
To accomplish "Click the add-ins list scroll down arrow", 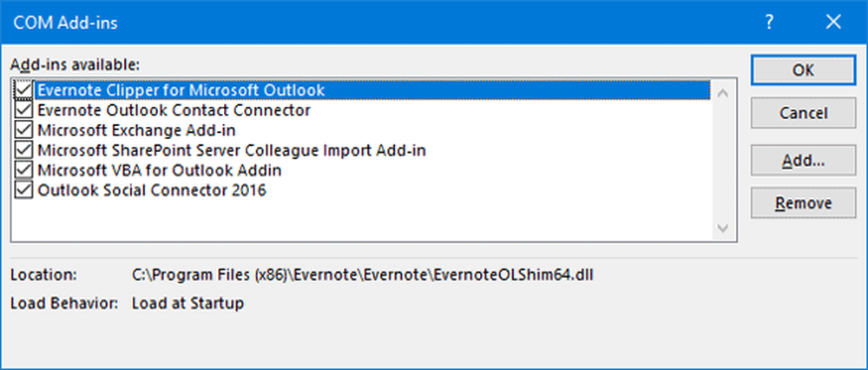I will coord(722,228).
